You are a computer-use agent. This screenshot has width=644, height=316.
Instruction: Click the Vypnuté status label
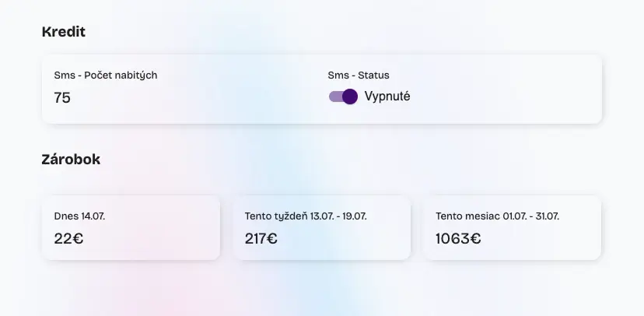tap(387, 97)
